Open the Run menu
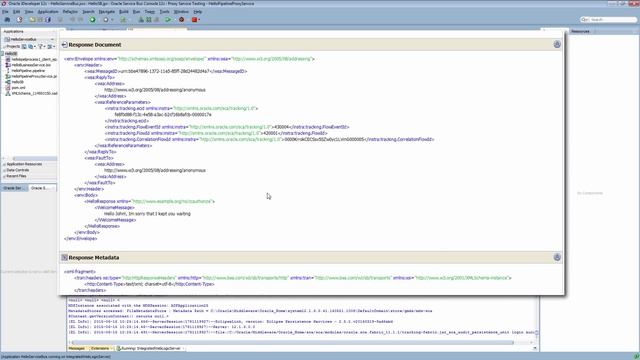 [x=136, y=12]
